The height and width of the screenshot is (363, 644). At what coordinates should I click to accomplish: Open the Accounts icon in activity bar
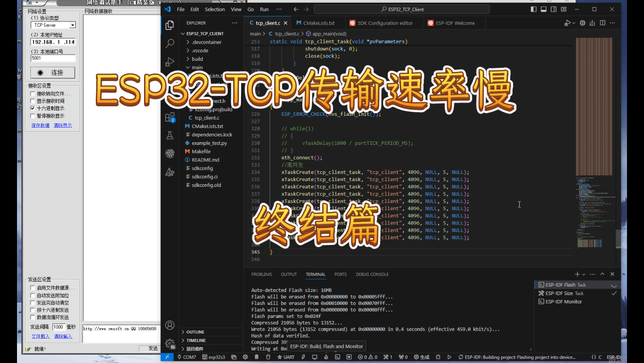click(x=170, y=325)
